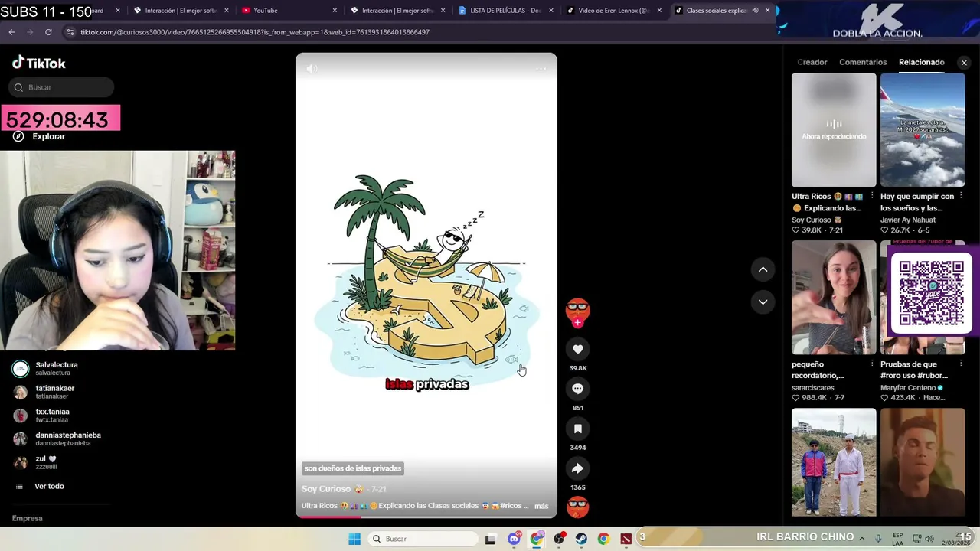Close the YouTube browser tab
This screenshot has height=551, width=980.
click(335, 11)
